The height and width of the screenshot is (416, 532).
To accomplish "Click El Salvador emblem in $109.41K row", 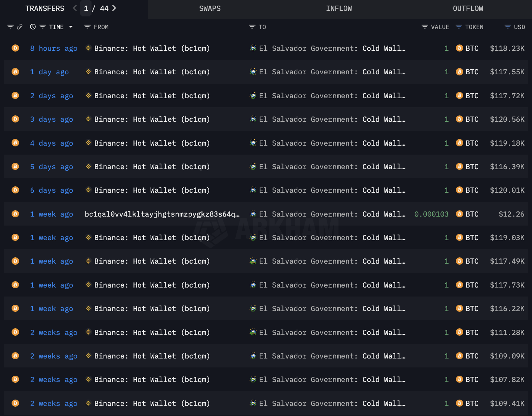I will pyautogui.click(x=253, y=403).
